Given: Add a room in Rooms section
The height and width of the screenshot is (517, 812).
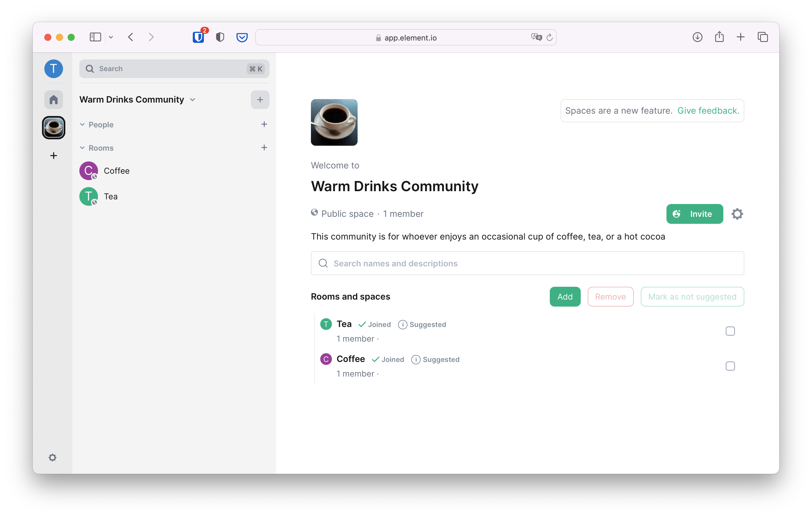Looking at the screenshot, I should click(x=264, y=148).
